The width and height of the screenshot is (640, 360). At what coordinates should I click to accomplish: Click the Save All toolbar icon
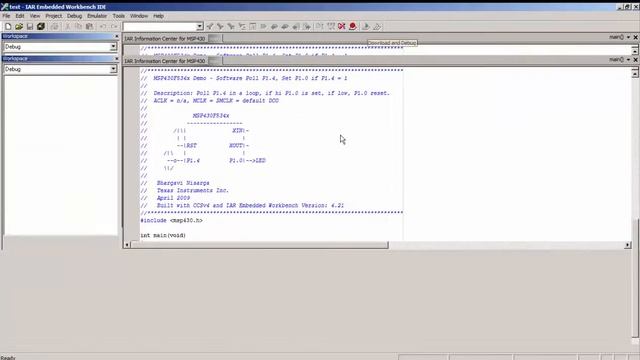[41, 27]
